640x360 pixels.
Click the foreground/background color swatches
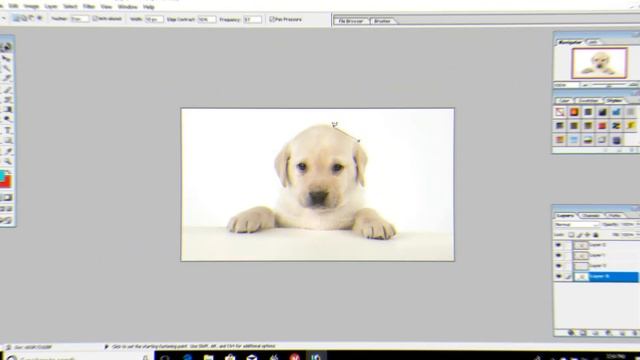(x=5, y=180)
